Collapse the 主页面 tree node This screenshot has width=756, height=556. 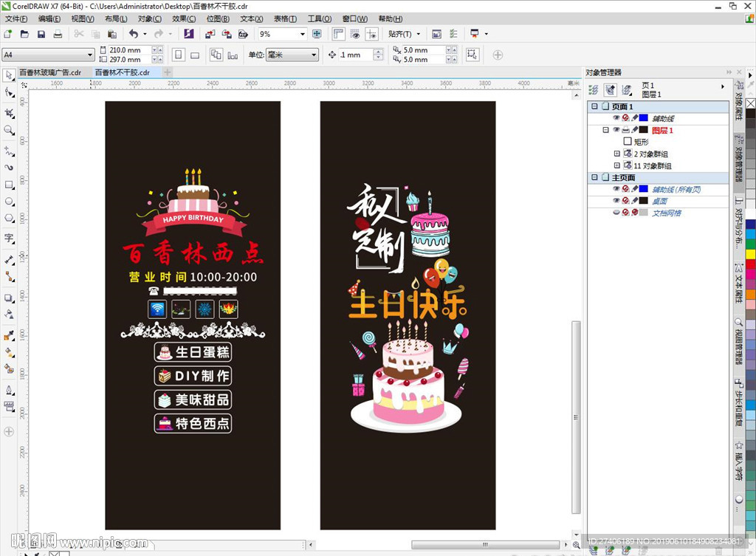(x=594, y=177)
